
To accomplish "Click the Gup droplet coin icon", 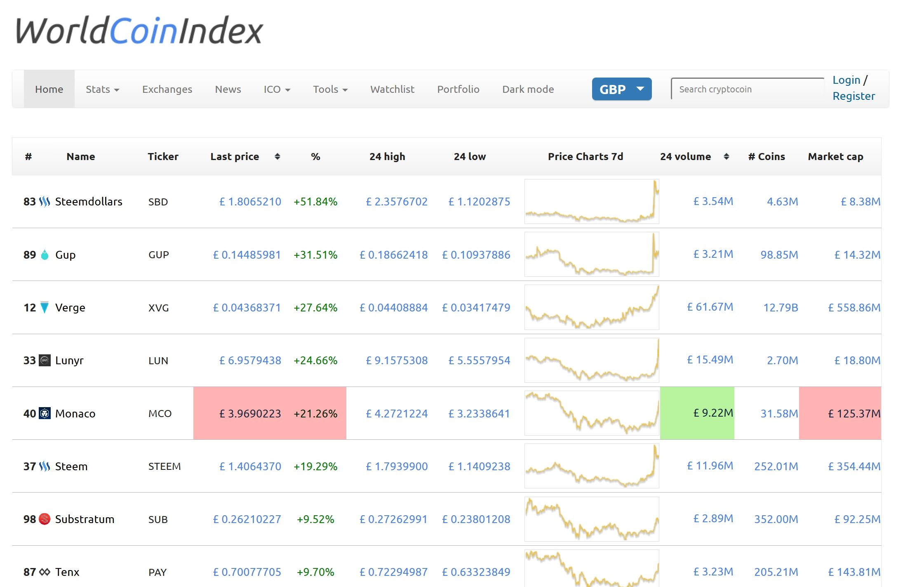I will pyautogui.click(x=45, y=255).
